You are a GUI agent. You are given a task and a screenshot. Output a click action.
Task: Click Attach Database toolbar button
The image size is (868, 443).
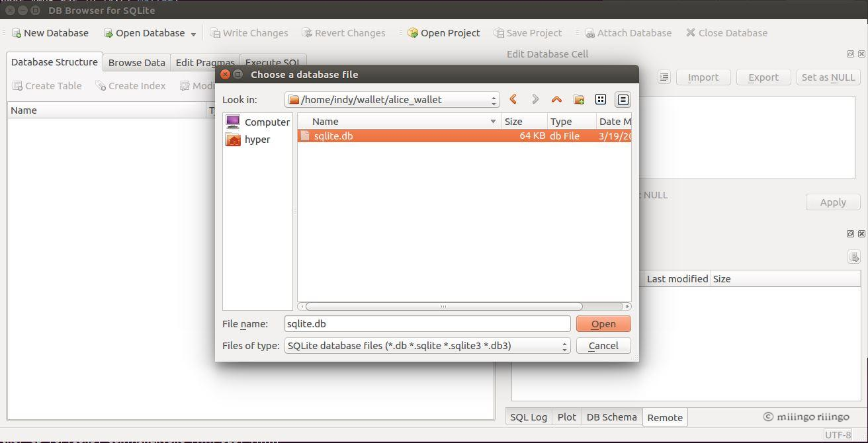628,33
